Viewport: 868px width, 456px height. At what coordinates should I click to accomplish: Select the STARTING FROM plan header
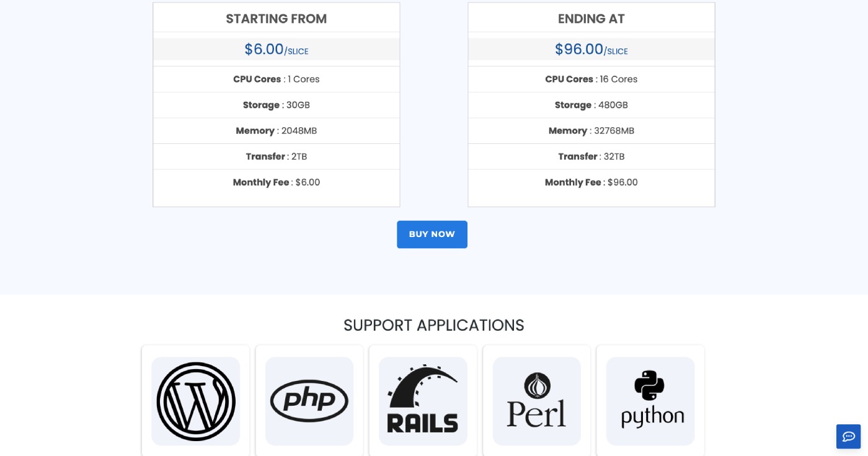[276, 19]
